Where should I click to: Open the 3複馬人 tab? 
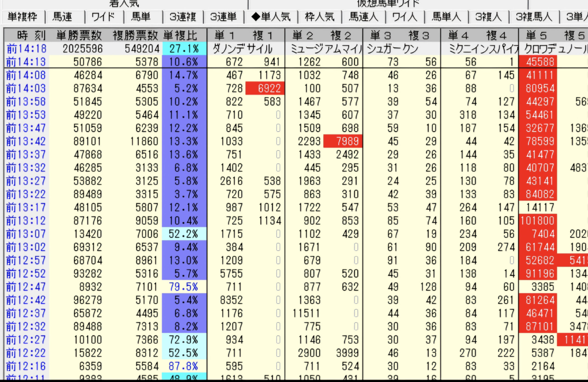point(534,17)
